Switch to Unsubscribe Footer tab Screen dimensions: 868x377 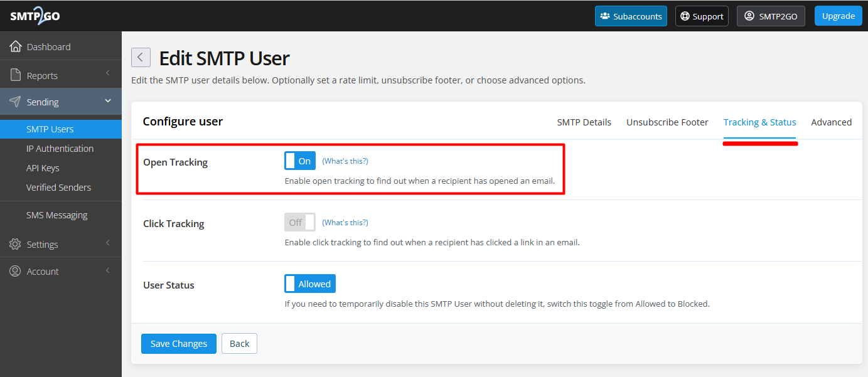pos(667,122)
